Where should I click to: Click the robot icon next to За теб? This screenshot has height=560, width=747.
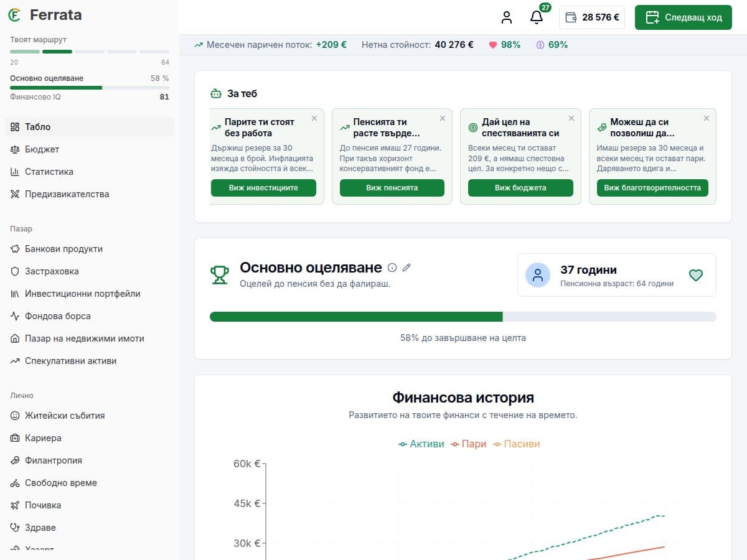[x=215, y=94]
